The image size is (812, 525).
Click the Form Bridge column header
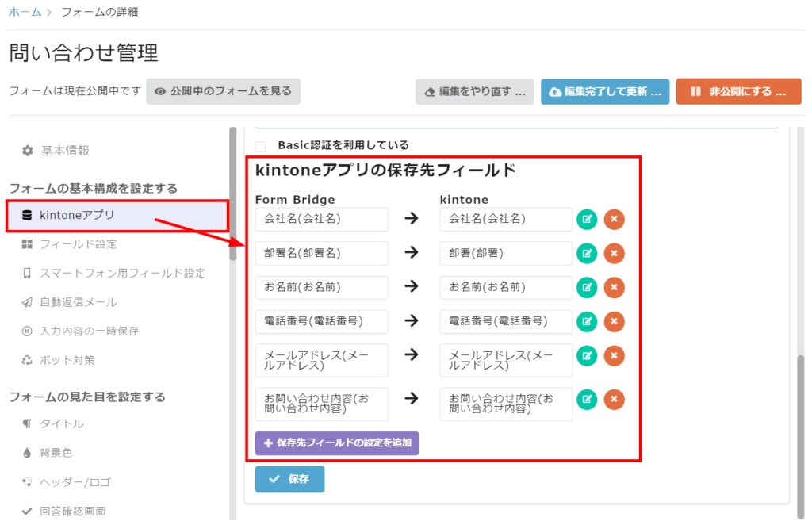click(295, 199)
